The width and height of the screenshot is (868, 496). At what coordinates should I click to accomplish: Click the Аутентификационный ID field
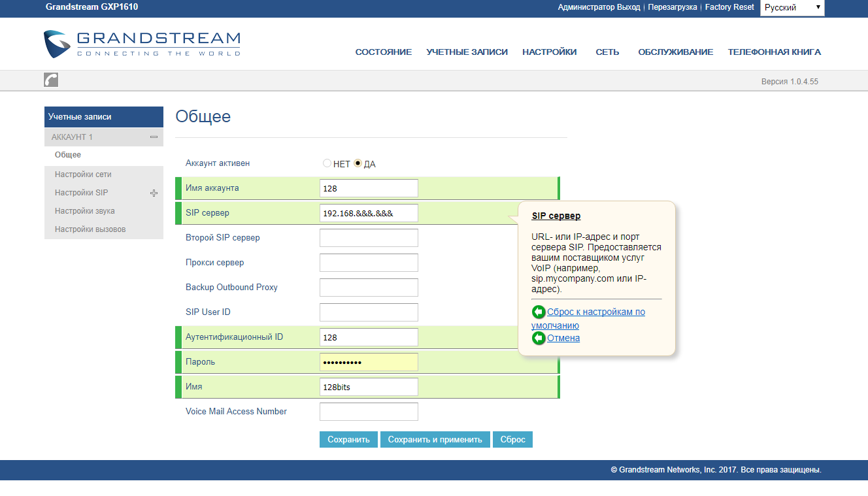click(x=369, y=337)
